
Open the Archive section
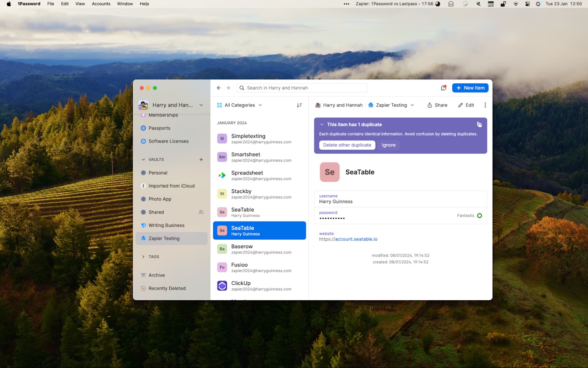point(171,275)
